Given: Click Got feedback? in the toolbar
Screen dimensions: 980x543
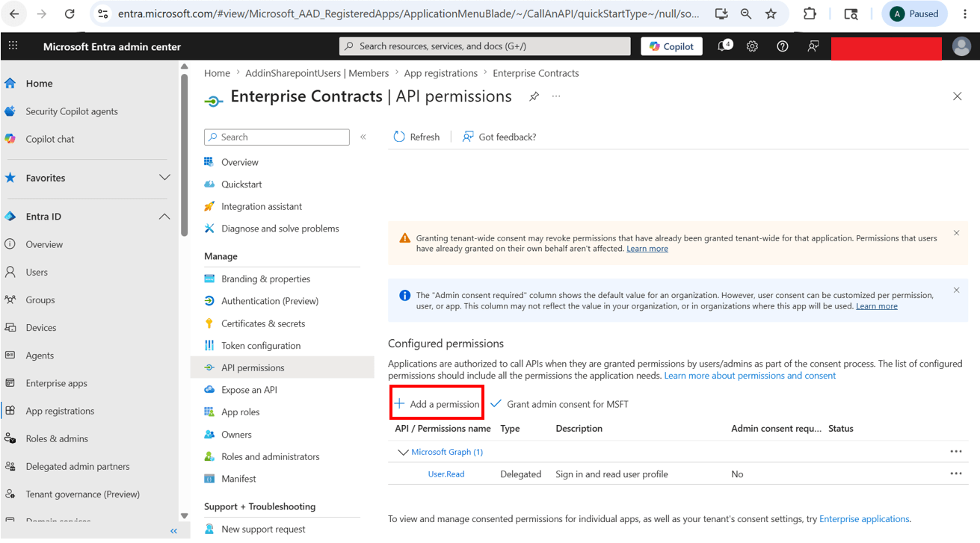Looking at the screenshot, I should pyautogui.click(x=499, y=137).
